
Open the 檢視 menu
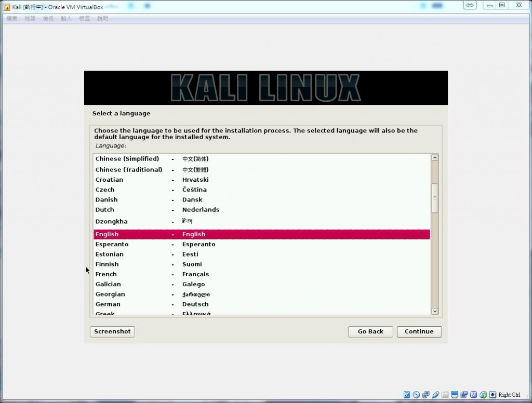48,18
